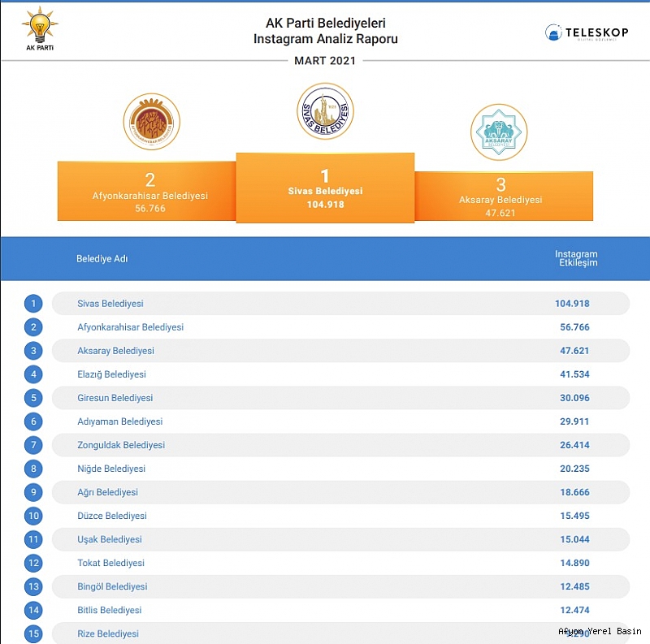650x644 pixels.
Task: Click the Belediye Adı column header
Action: coord(102,259)
